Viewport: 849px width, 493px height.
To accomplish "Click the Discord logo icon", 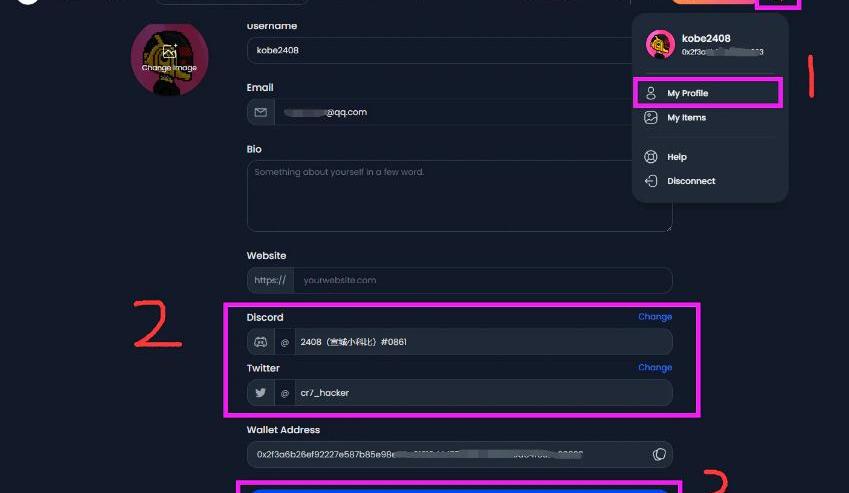I will click(260, 342).
